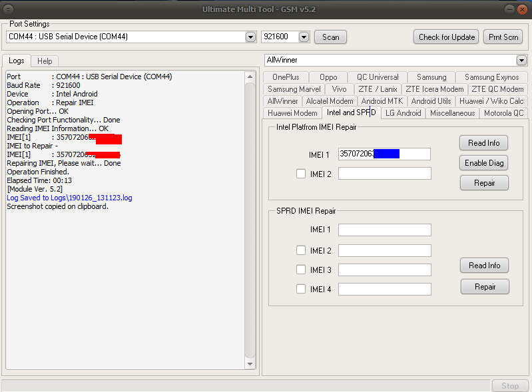Screen dimensions: 532x392
Task: Click the Log Saved to Logs link text
Action: pos(69,198)
